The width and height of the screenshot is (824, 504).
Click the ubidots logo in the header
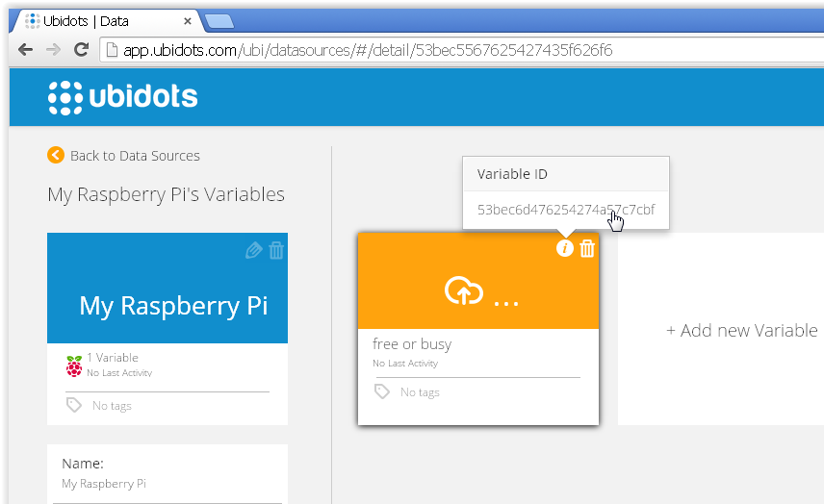[x=123, y=97]
